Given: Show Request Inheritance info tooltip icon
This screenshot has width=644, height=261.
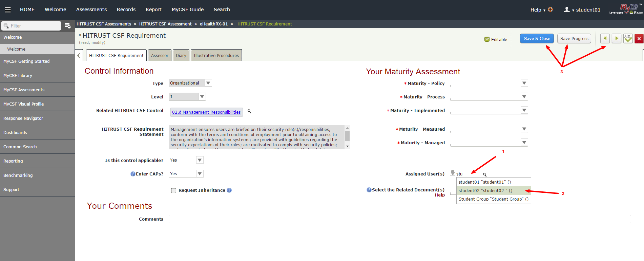Looking at the screenshot, I should (x=229, y=190).
